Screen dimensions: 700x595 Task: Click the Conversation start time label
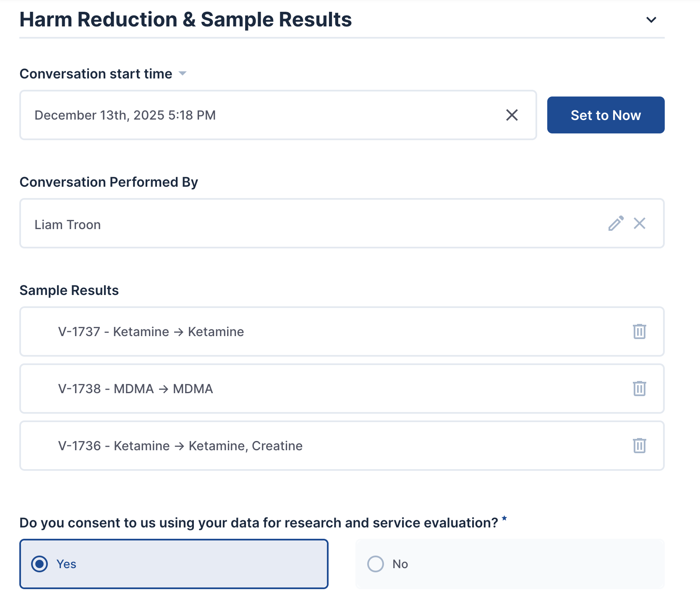pos(96,74)
